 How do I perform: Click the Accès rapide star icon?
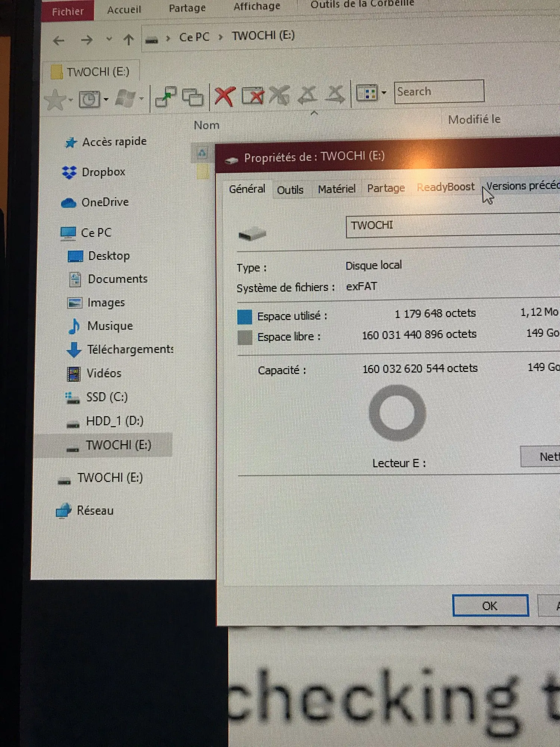(71, 142)
